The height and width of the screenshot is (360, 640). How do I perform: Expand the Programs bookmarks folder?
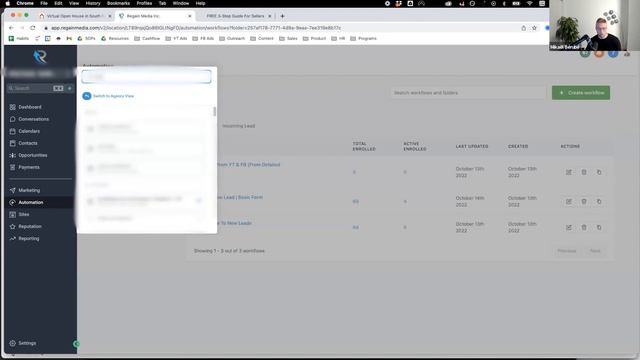point(364,38)
